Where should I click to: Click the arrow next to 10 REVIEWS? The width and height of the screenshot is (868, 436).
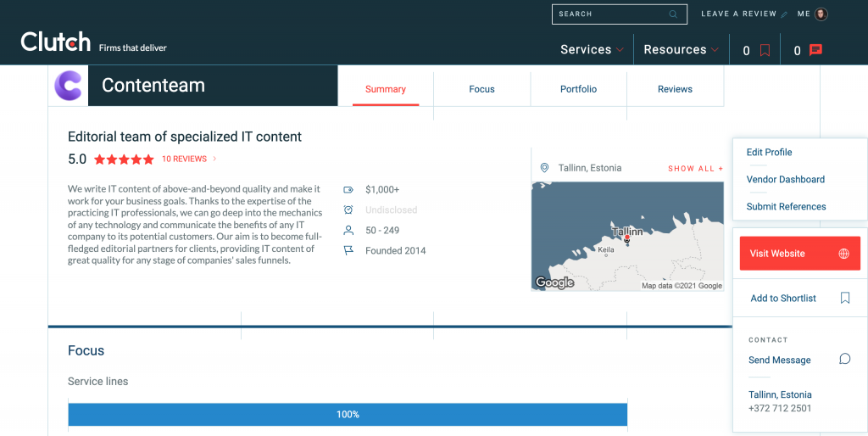pyautogui.click(x=214, y=159)
